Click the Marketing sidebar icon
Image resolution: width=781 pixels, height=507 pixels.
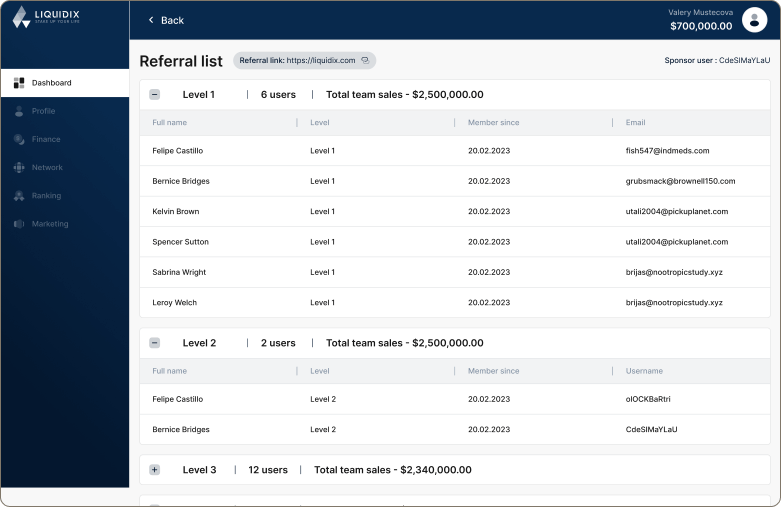(19, 224)
